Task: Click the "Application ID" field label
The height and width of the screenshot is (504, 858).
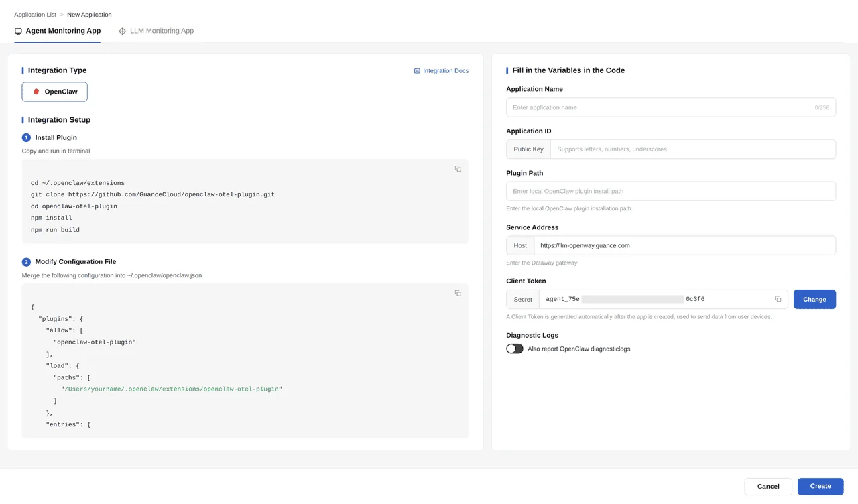Action: pyautogui.click(x=529, y=131)
